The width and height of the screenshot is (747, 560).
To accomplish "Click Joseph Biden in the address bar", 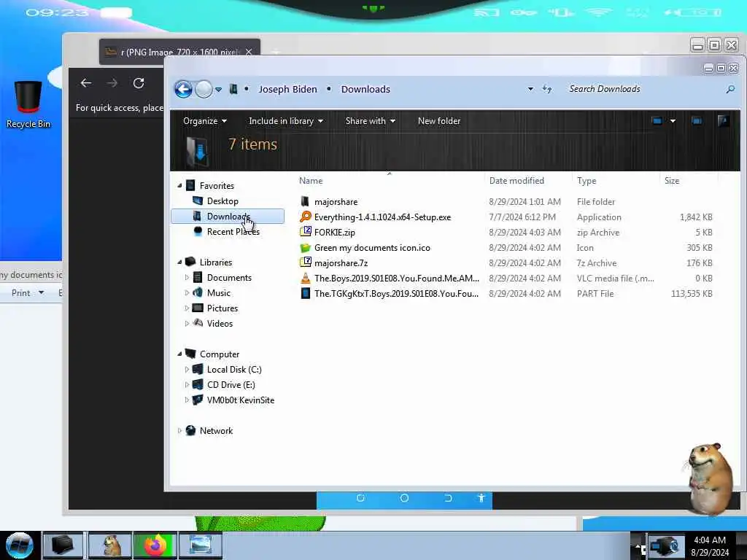I will [287, 89].
